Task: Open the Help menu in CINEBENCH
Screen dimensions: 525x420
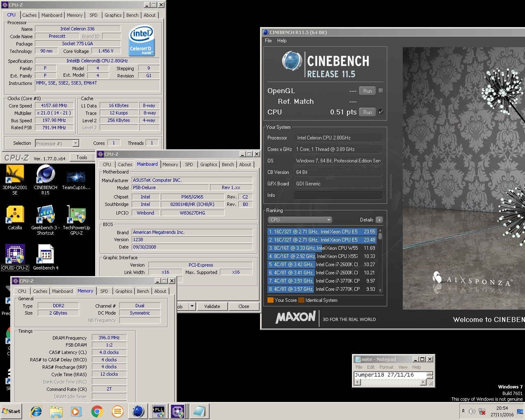Action: point(282,41)
